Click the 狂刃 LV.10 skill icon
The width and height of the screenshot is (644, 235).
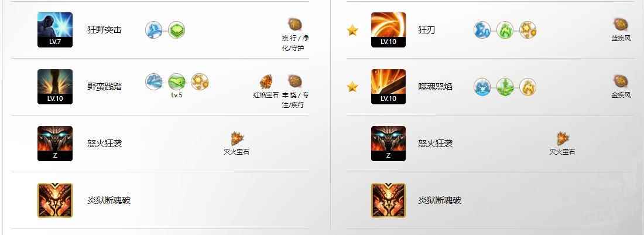click(389, 29)
